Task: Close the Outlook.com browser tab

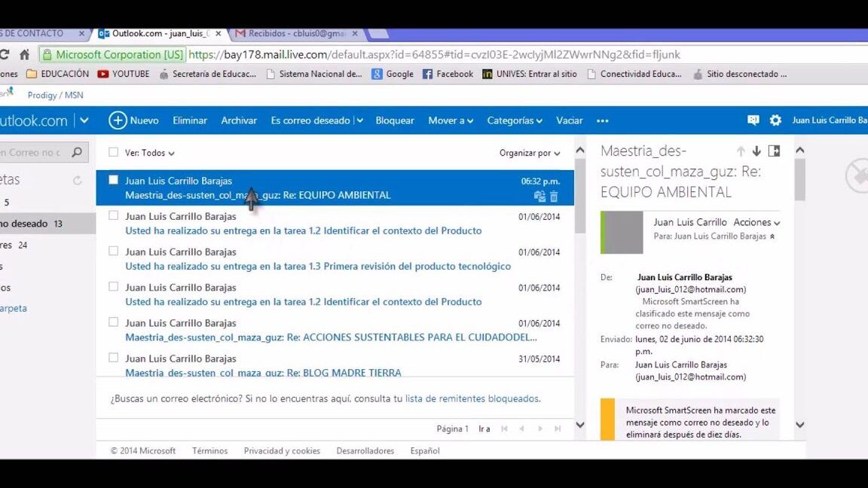Action: click(x=218, y=34)
